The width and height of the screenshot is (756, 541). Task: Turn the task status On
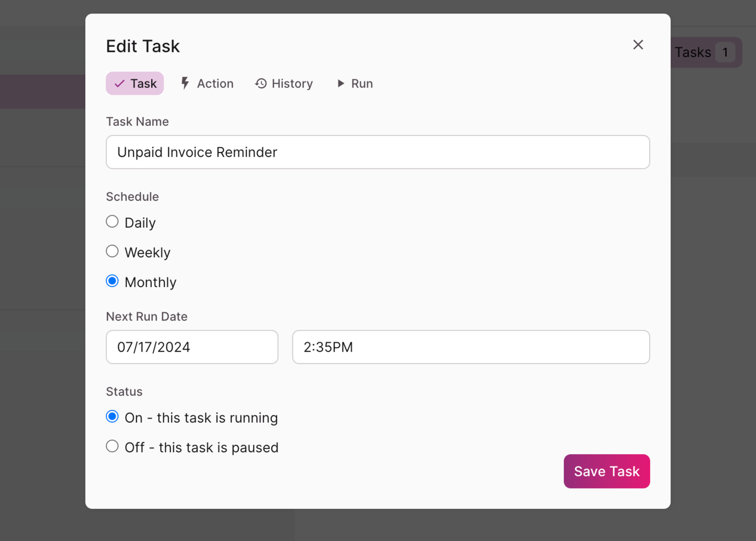pyautogui.click(x=112, y=417)
